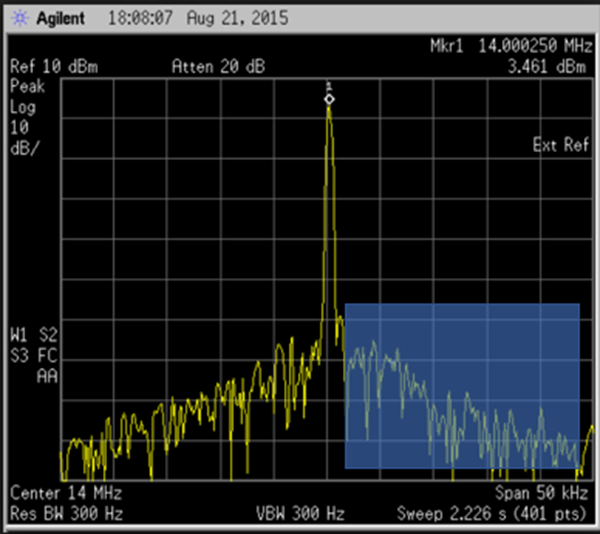This screenshot has width=600, height=534.
Task: Click the Sweep 2.226 s (401 pts) readout
Action: click(x=494, y=514)
